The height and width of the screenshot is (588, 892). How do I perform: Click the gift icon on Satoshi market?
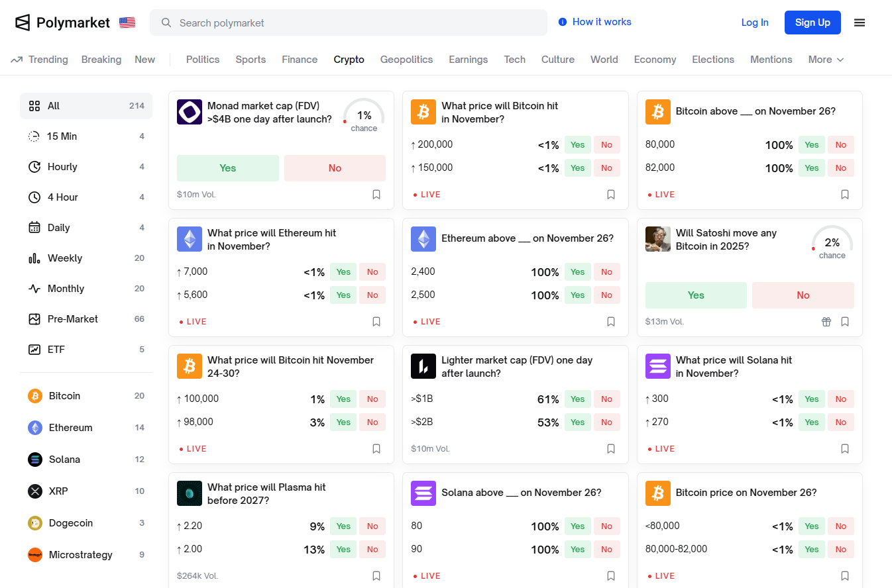point(826,322)
